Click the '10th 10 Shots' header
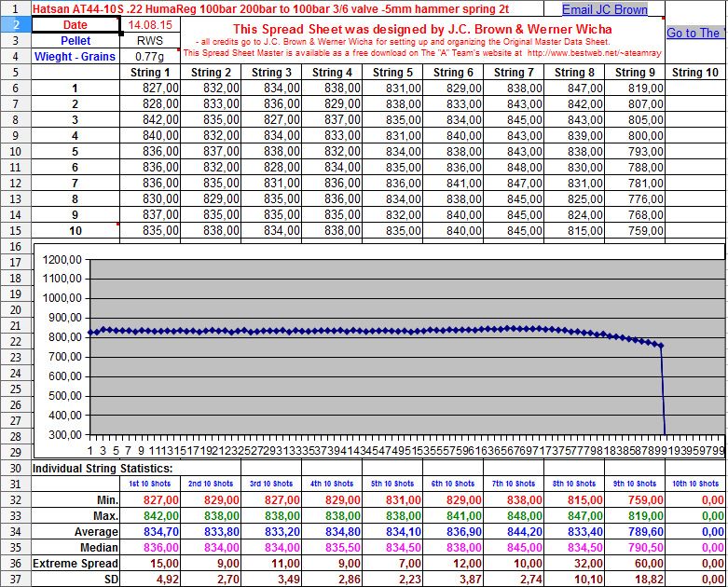The height and width of the screenshot is (587, 728). coord(695,484)
